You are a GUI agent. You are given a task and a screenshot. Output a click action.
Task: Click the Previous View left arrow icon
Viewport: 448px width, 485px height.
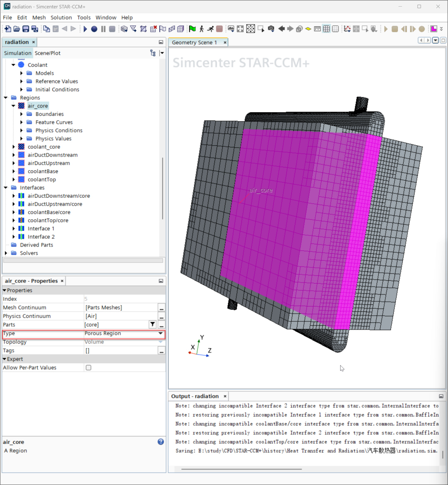pos(282,29)
